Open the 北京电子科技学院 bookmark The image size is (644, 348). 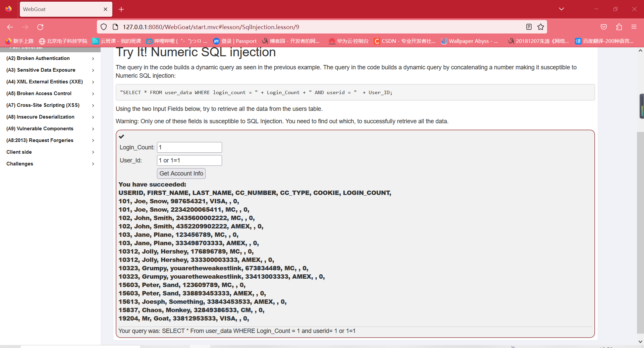(63, 41)
